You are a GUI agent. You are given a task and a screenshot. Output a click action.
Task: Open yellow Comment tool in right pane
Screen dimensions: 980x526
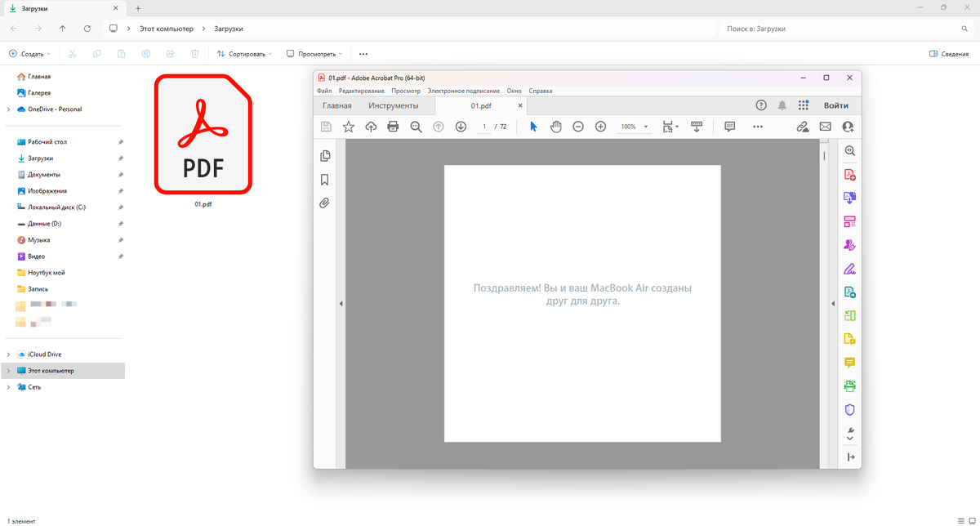pyautogui.click(x=850, y=362)
